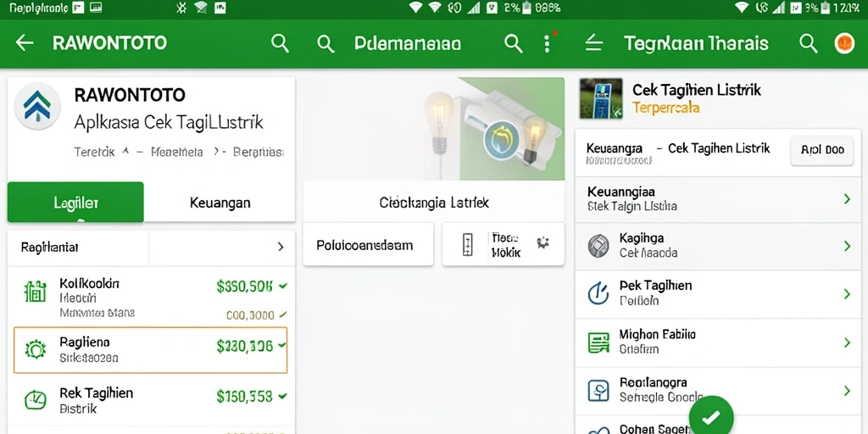
Task: Go back using the arrow beside RAWONTOTO
Action: (x=25, y=42)
